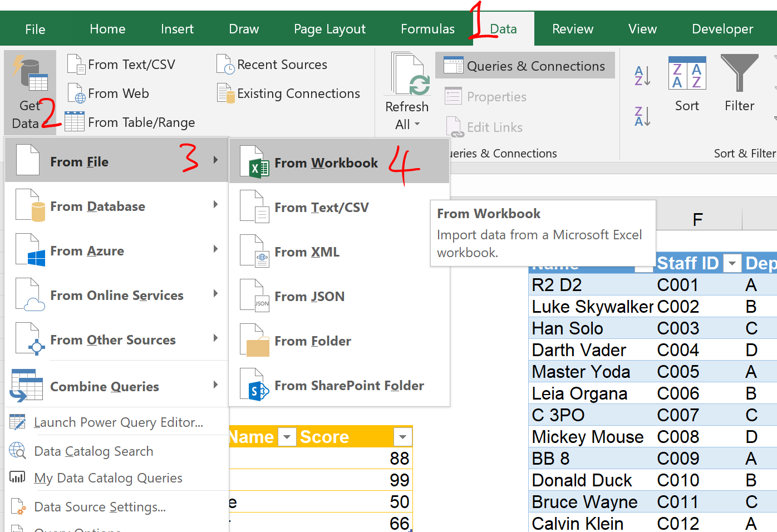This screenshot has height=532, width=777.
Task: Switch to the Formulas tab
Action: 427,29
